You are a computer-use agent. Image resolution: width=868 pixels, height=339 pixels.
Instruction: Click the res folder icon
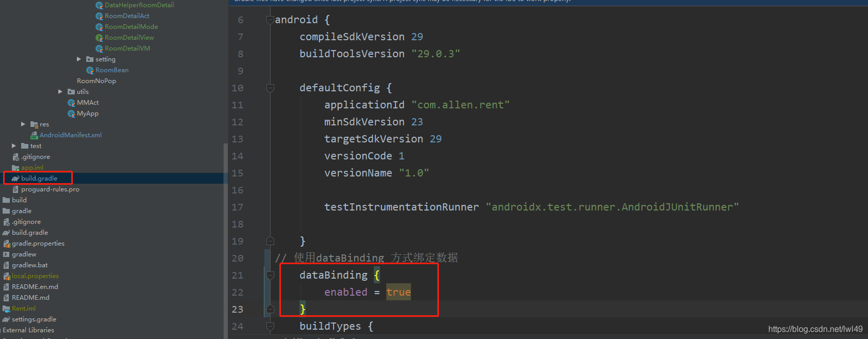coord(34,124)
